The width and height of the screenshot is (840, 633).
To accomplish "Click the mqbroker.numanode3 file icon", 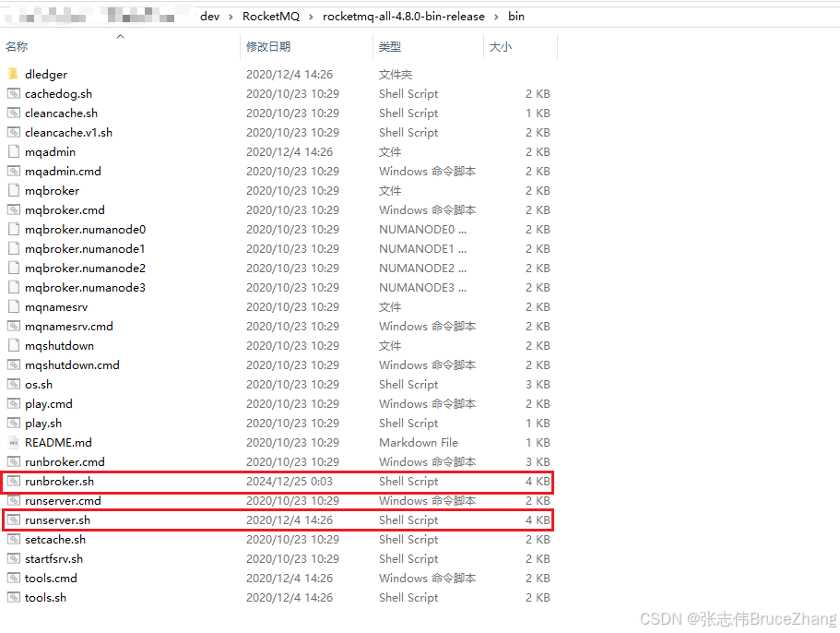I will click(x=14, y=287).
